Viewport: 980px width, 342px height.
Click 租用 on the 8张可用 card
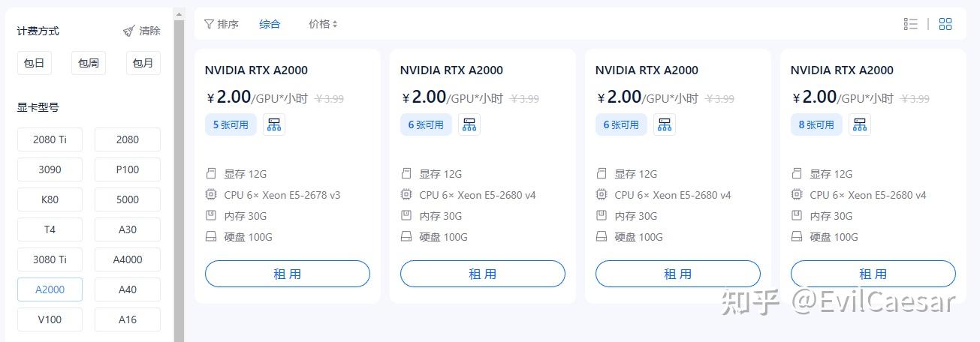tap(873, 274)
